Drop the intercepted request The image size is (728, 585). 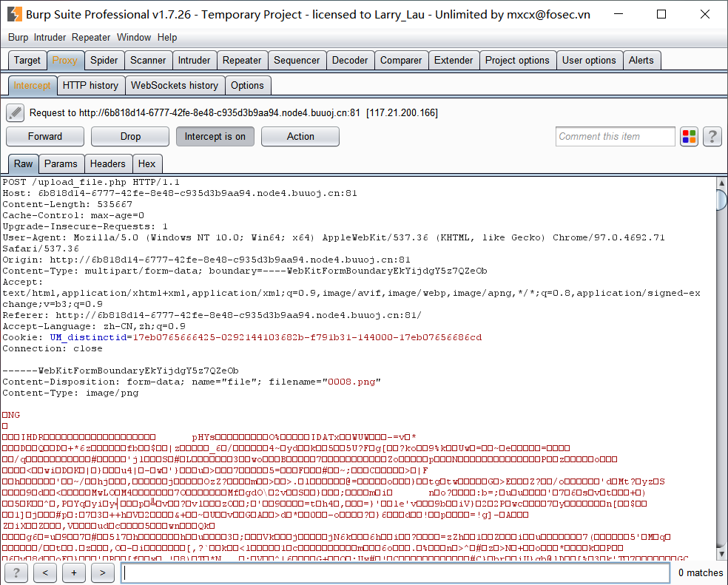coord(130,136)
